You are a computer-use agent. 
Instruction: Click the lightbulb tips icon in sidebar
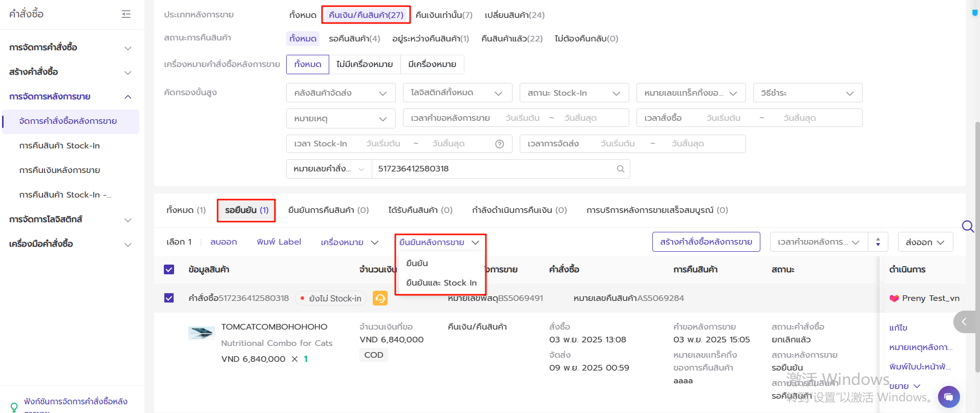tap(14, 407)
